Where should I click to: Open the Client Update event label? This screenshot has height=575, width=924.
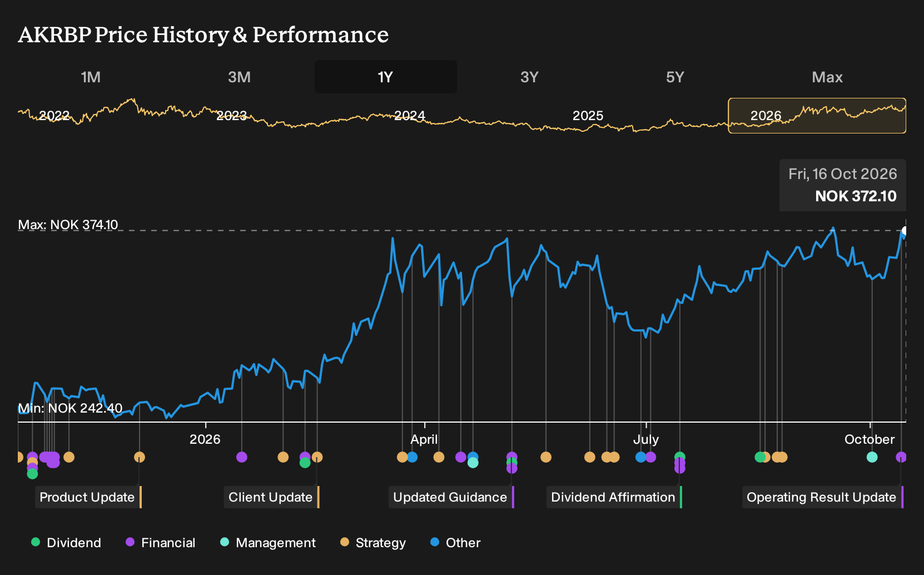point(271,497)
